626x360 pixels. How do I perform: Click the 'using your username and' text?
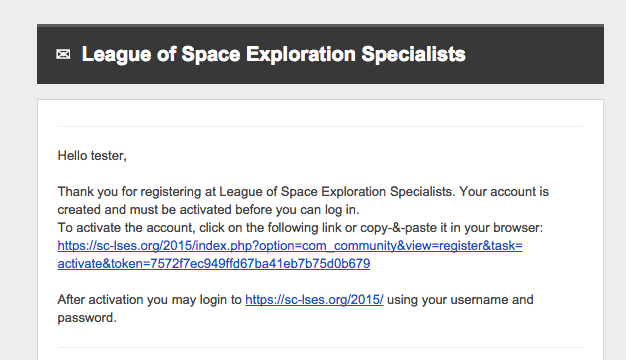pyautogui.click(x=460, y=299)
